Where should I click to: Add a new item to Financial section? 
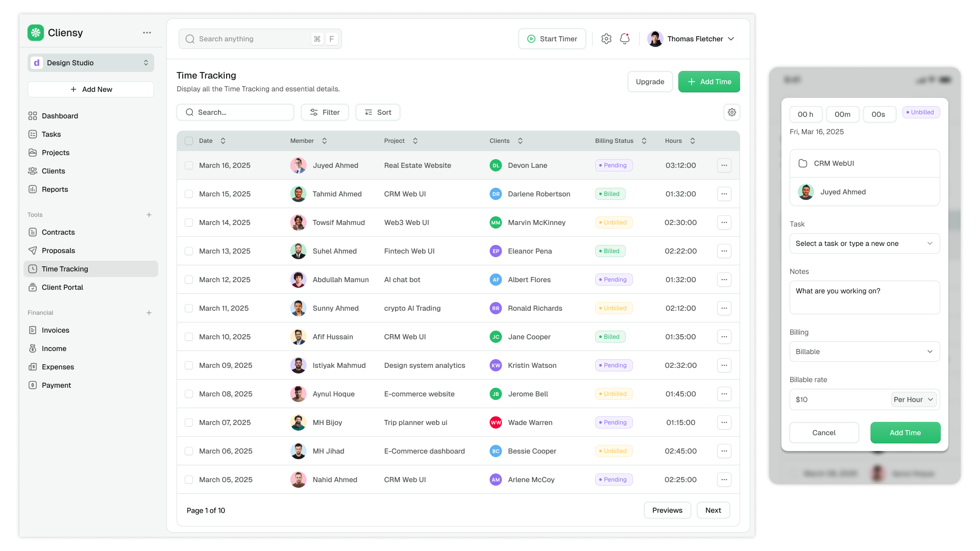coord(149,313)
